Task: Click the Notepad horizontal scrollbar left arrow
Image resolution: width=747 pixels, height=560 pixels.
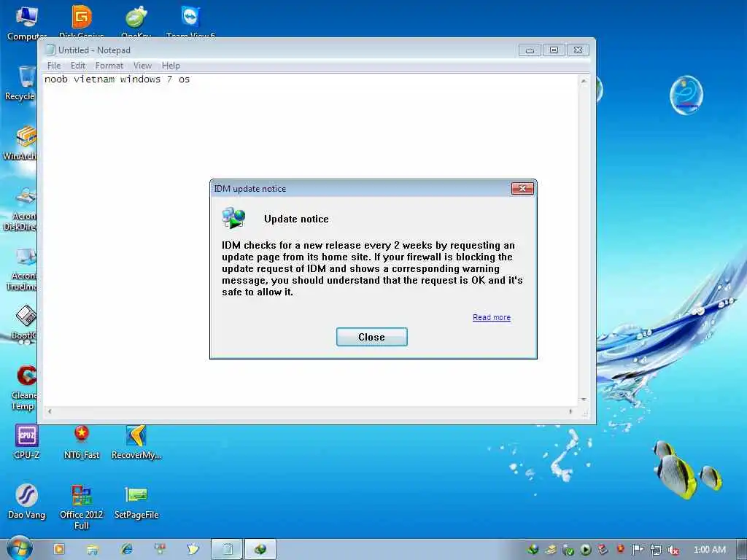Action: (x=50, y=411)
